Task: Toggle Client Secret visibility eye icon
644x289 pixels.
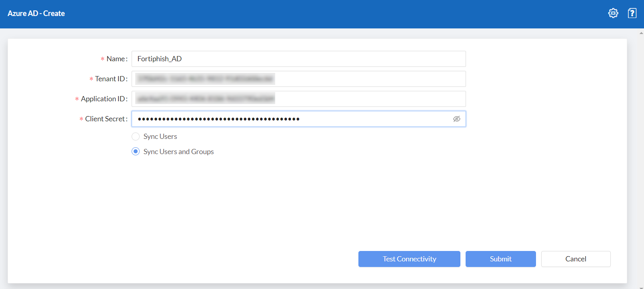Action: point(457,119)
